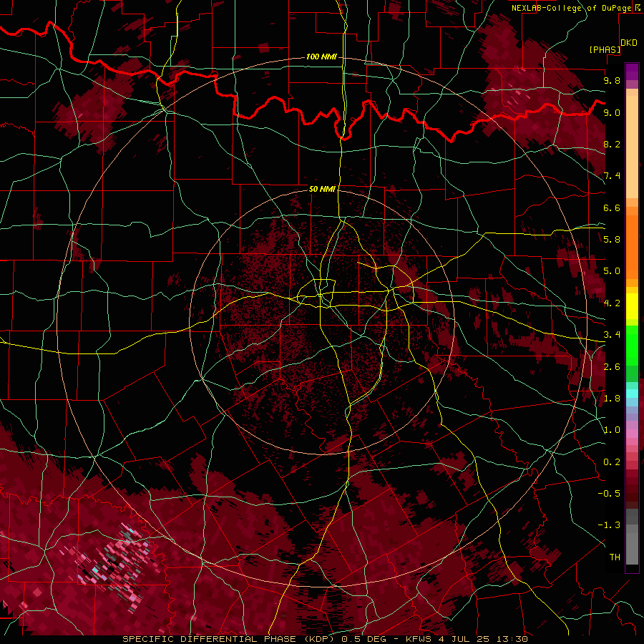
Task: Pick the dark orange segment of color bar
Action: (632, 247)
